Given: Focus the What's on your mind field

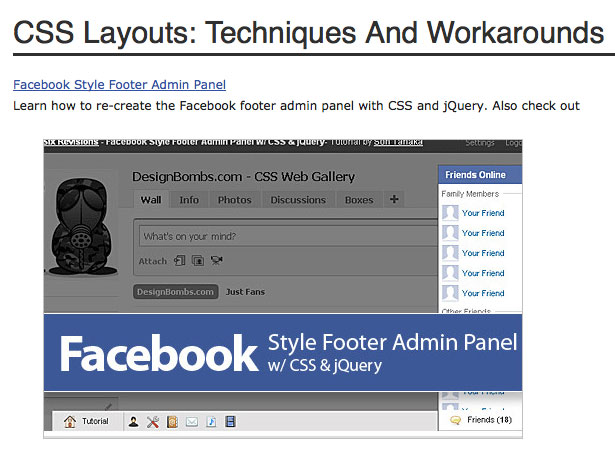Looking at the screenshot, I should pyautogui.click(x=288, y=236).
